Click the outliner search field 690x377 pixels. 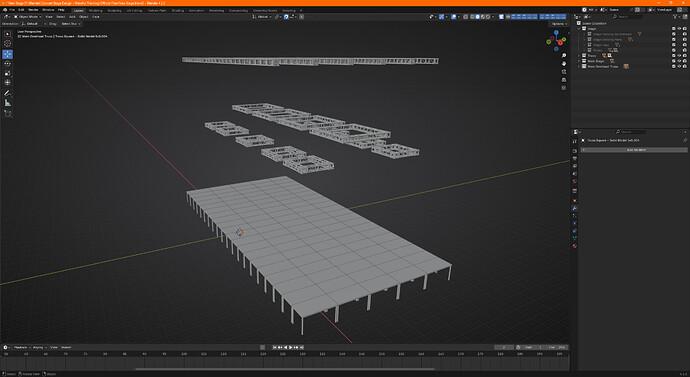point(628,17)
